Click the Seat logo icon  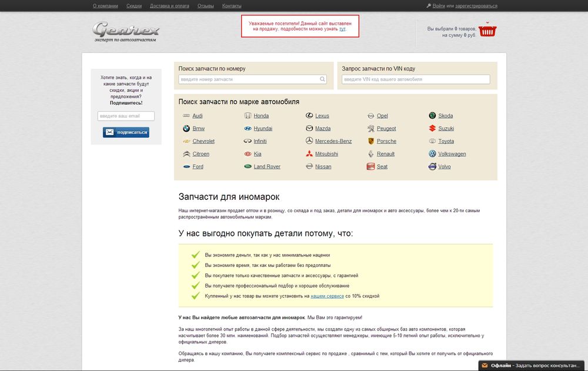click(x=370, y=166)
